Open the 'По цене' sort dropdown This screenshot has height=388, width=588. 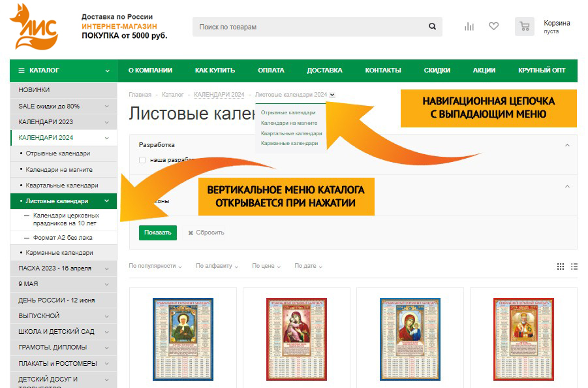266,266
